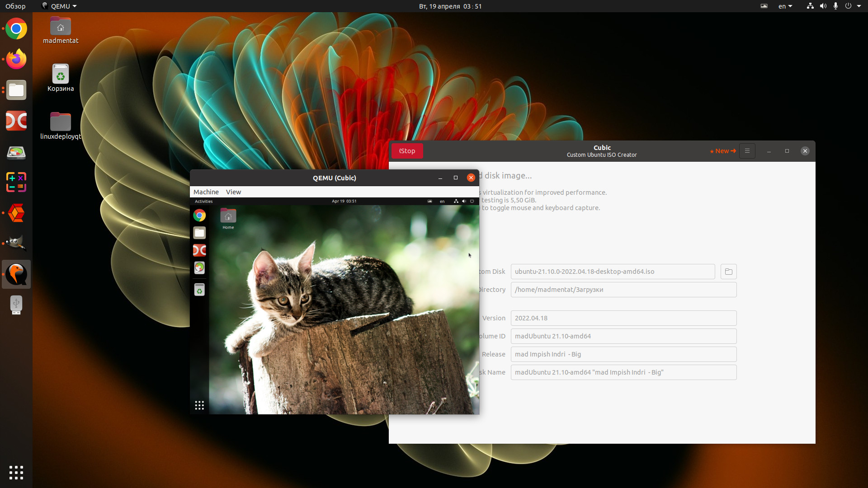Open the Cubic app icon in the dock

coord(16,213)
